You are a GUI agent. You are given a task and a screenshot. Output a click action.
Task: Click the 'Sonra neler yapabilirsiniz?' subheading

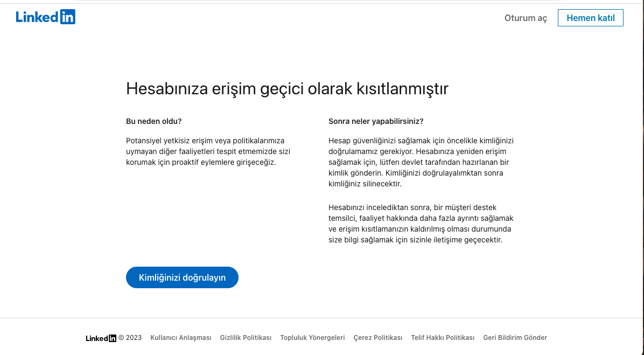point(376,121)
